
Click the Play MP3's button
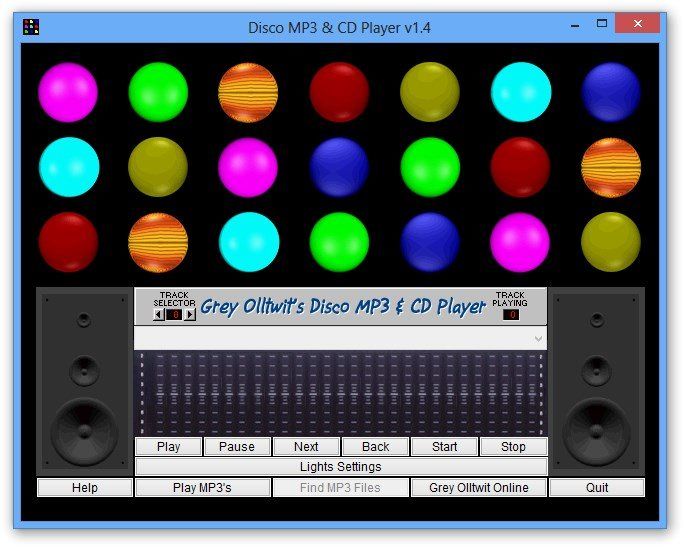pos(202,487)
